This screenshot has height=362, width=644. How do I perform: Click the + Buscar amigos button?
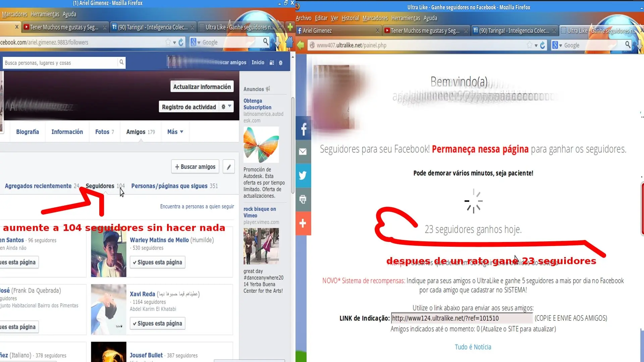pos(195,167)
